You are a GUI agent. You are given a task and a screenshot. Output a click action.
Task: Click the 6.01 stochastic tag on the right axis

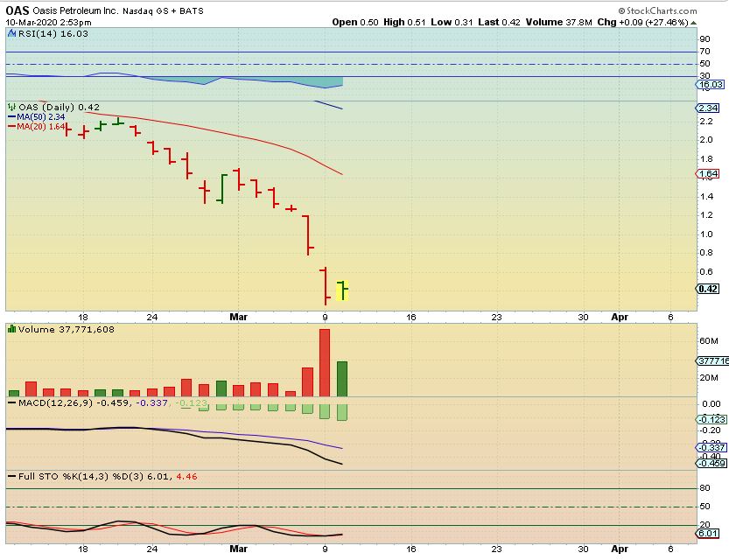(708, 533)
